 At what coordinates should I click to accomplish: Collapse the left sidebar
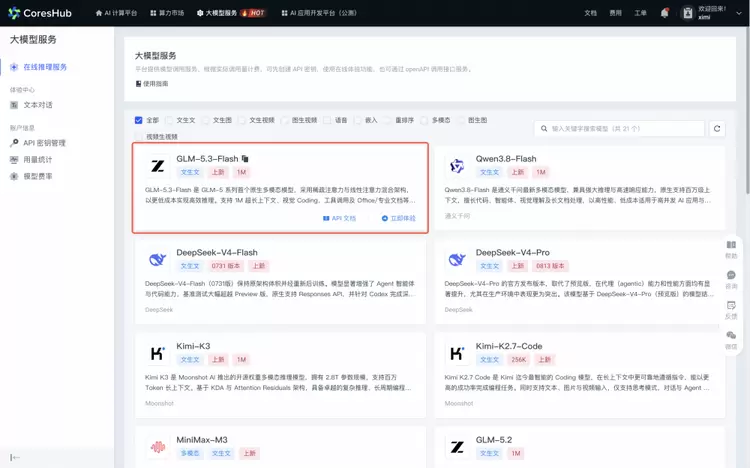pos(15,457)
